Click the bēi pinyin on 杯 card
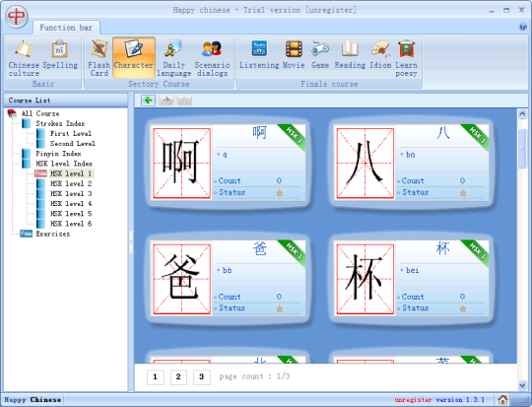The width and height of the screenshot is (532, 407). click(412, 270)
